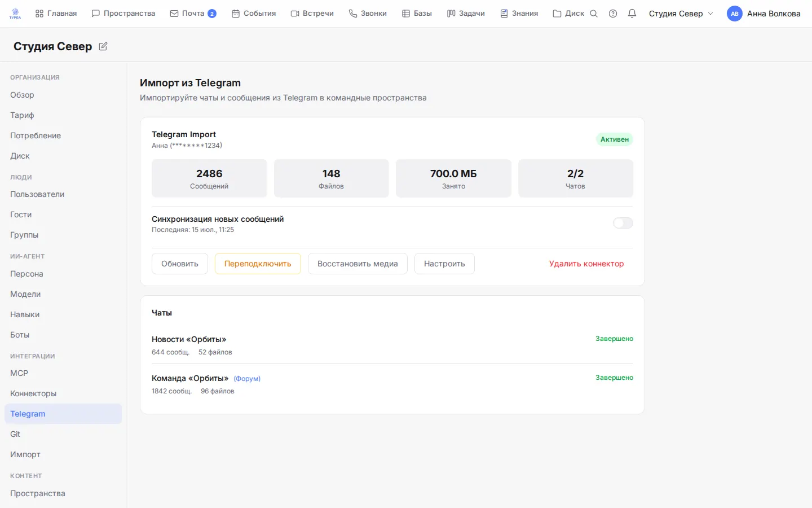Open Почта with 2 unread badge
Screen dimensions: 812x508
pyautogui.click(x=193, y=14)
